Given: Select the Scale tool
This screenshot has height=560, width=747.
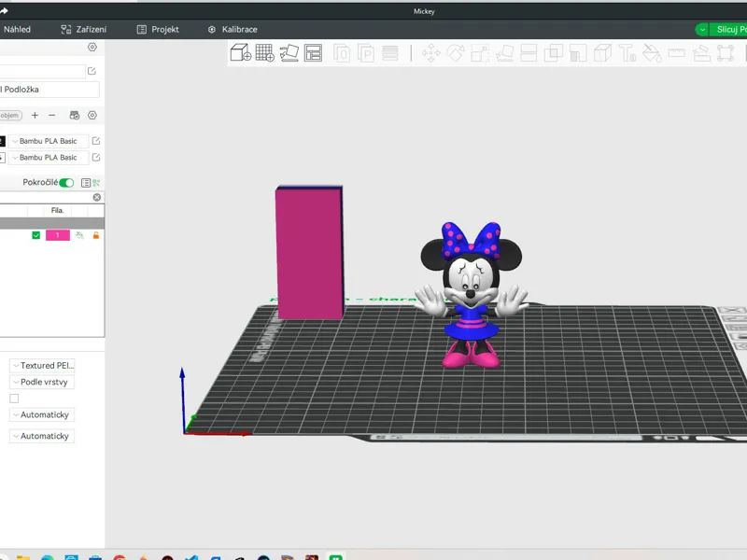Looking at the screenshot, I should pos(480,53).
